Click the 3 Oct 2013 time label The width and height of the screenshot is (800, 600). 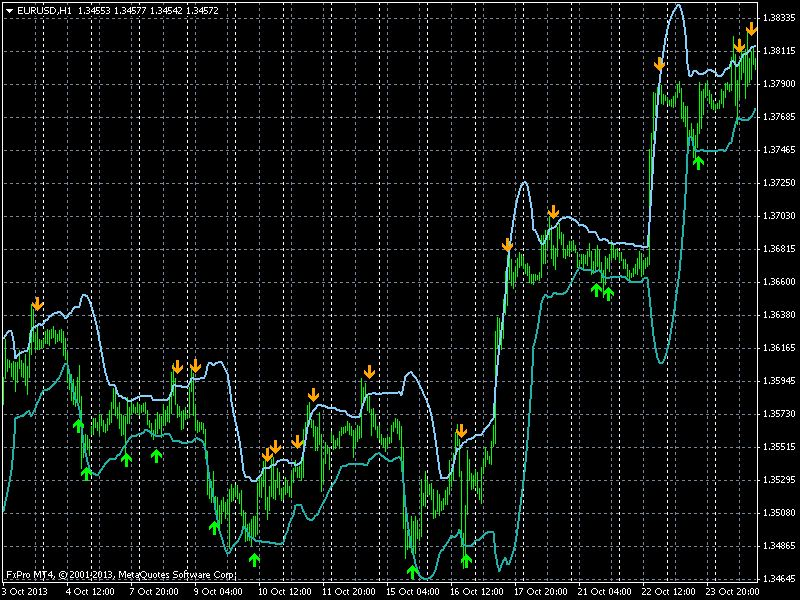(x=24, y=592)
